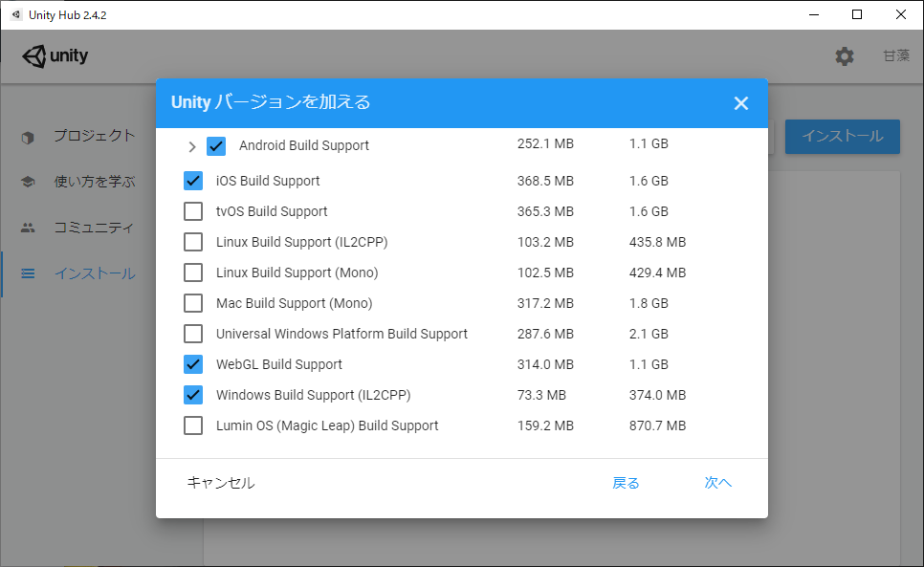
Task: Click the インストール list icon in sidebar
Action: pos(28,273)
